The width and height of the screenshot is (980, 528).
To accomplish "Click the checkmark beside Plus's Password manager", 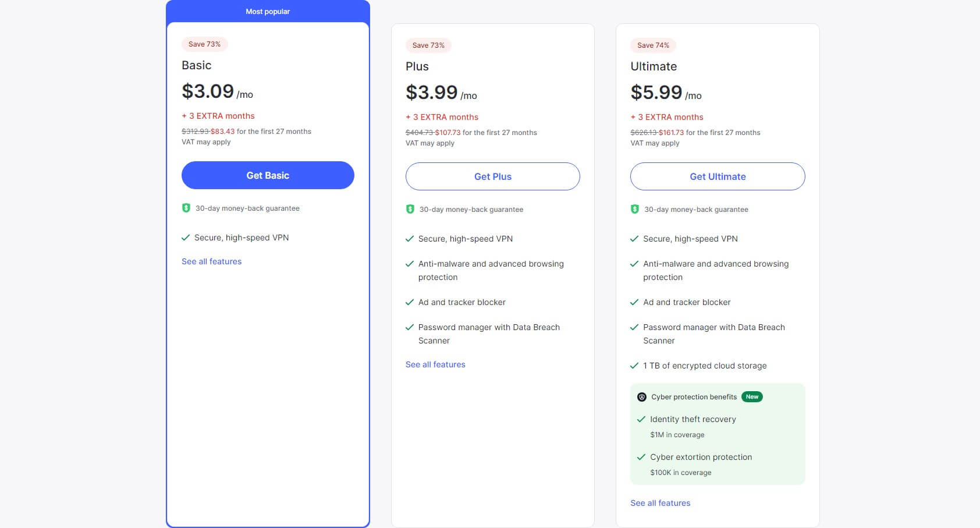I will [x=410, y=327].
